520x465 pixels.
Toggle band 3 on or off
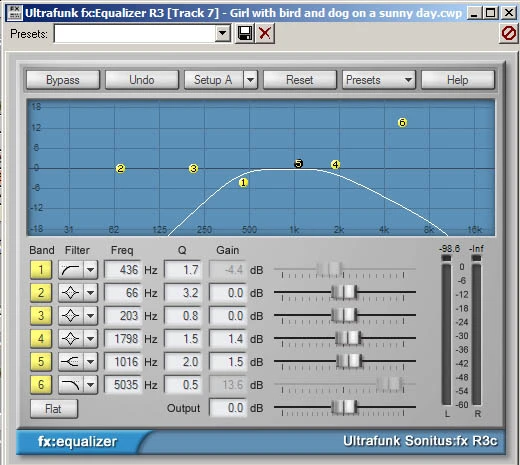[41, 315]
